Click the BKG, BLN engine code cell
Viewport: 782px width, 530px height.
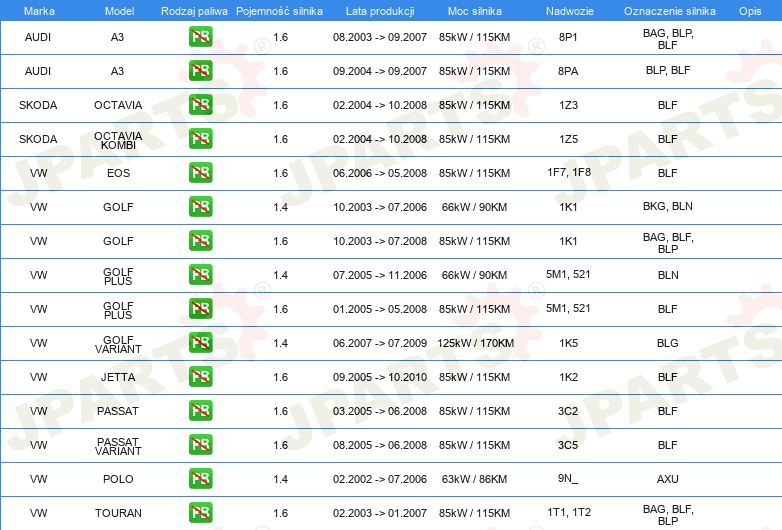[x=668, y=206]
